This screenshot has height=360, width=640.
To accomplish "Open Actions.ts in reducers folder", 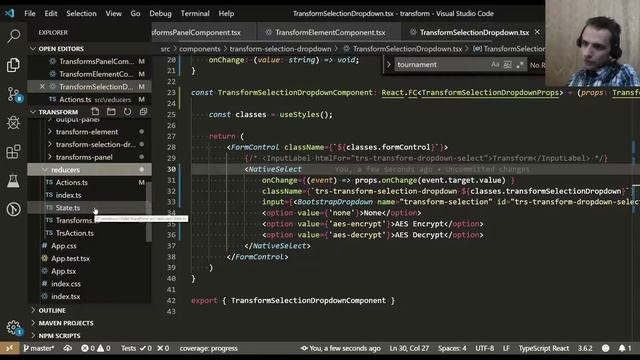I will click(x=72, y=182).
